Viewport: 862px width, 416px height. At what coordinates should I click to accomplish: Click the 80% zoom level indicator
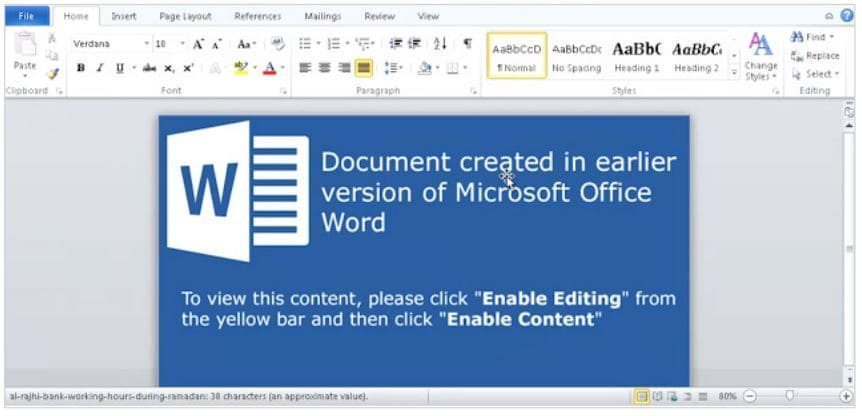727,397
